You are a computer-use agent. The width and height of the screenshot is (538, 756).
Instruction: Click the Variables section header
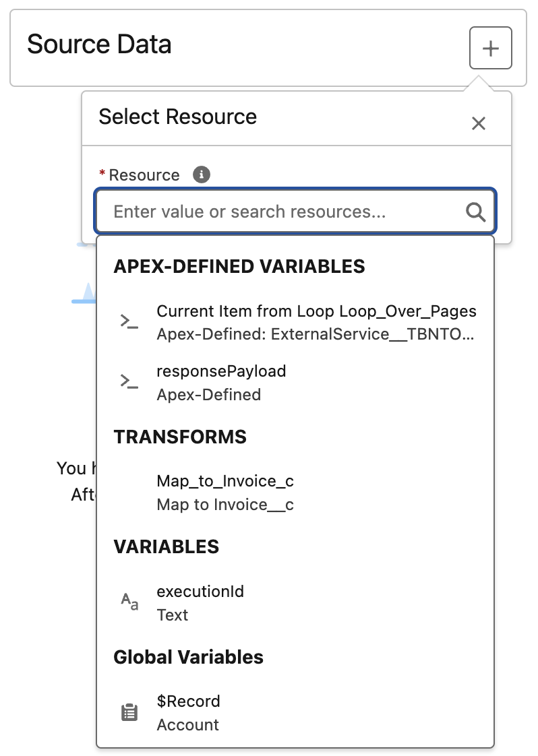pos(166,546)
